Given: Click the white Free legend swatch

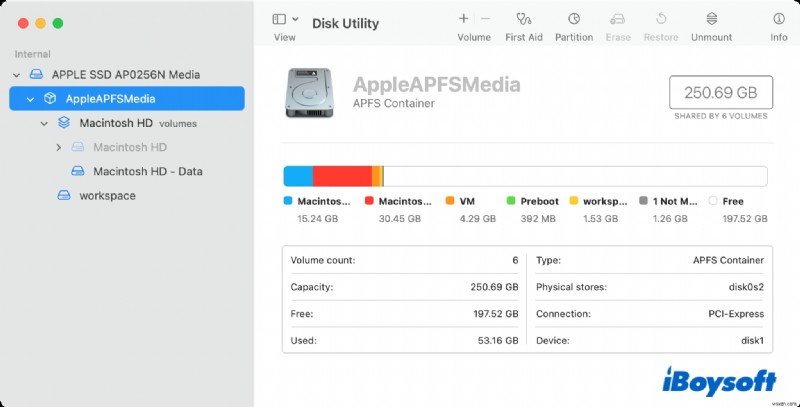Looking at the screenshot, I should tap(713, 201).
